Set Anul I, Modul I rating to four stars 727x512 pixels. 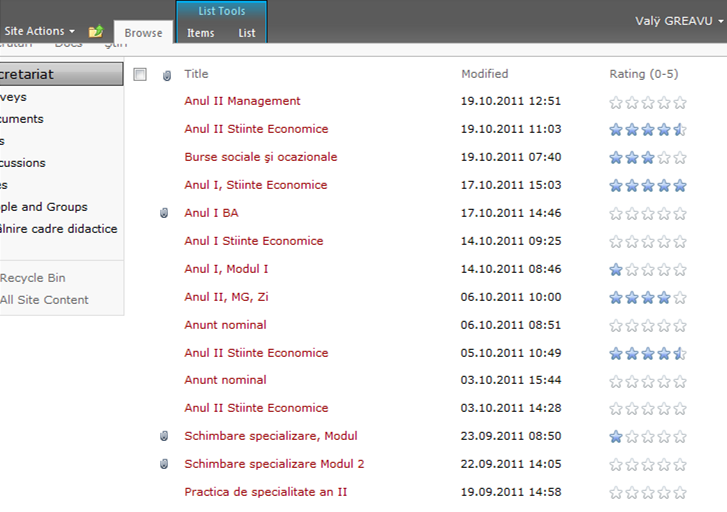point(664,269)
